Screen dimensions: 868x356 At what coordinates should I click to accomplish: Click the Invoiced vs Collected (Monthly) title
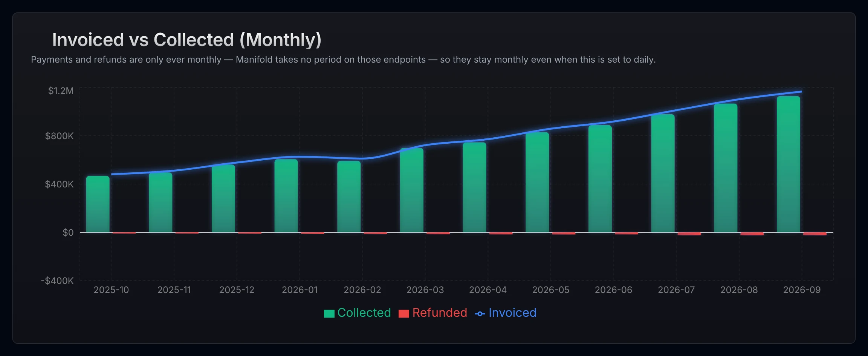187,40
